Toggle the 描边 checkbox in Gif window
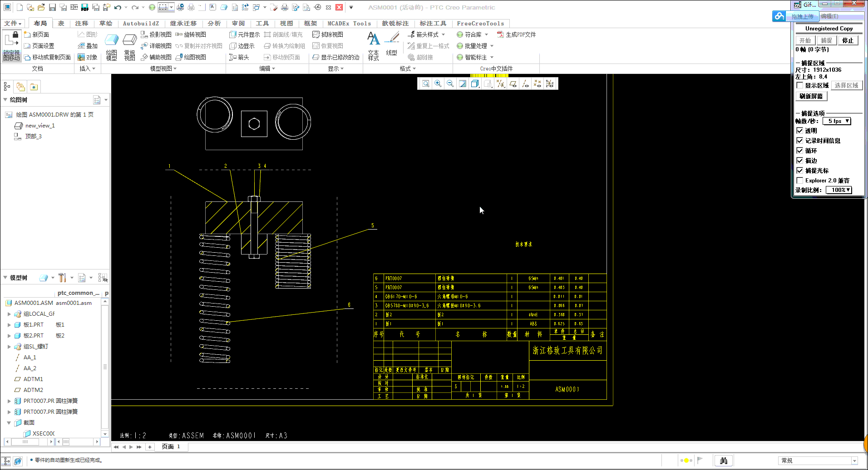 800,161
